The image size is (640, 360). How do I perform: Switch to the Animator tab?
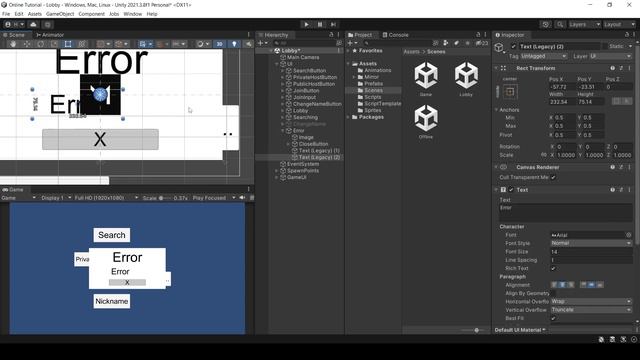pyautogui.click(x=50, y=35)
